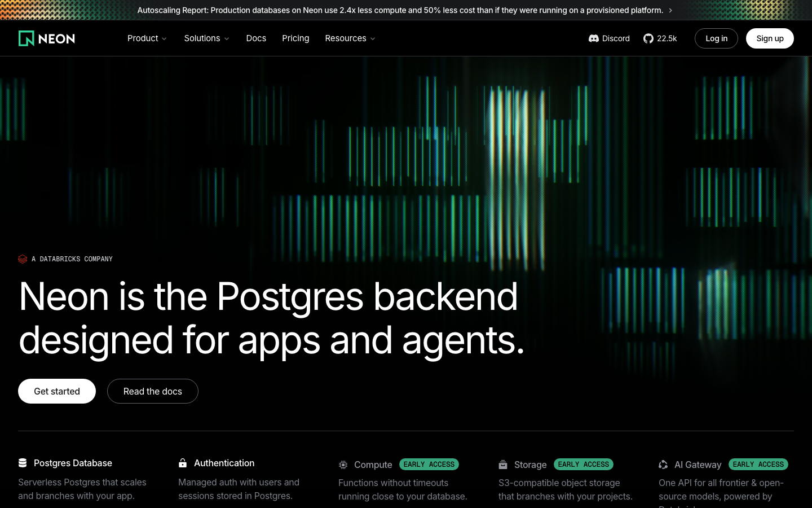Click the Read the docs button
This screenshot has width=812, height=508.
point(153,391)
